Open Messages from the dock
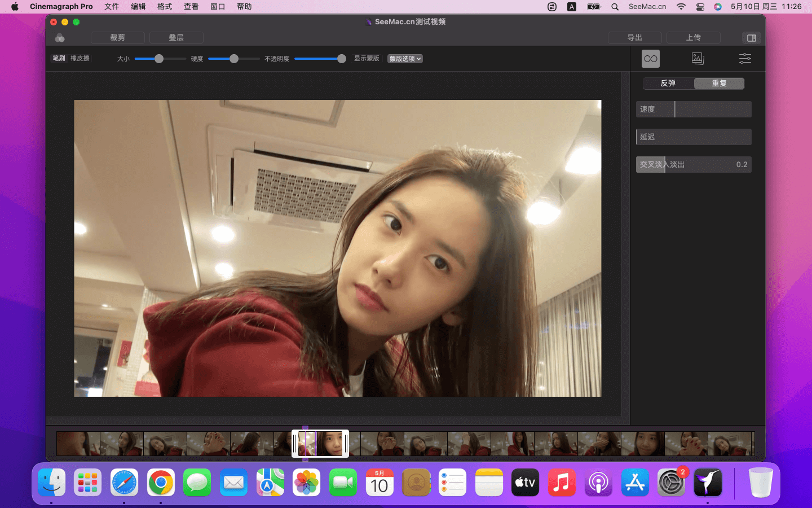 coord(197,483)
